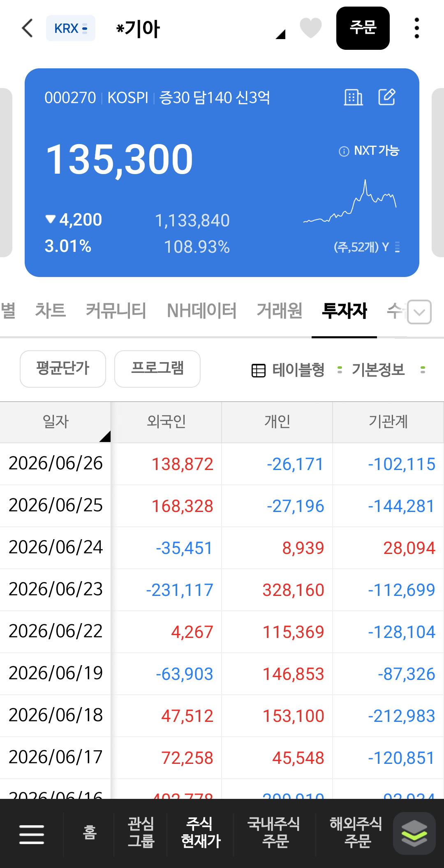The width and height of the screenshot is (444, 868).
Task: Open 국내주식 주문 in bottom bar
Action: (274, 833)
